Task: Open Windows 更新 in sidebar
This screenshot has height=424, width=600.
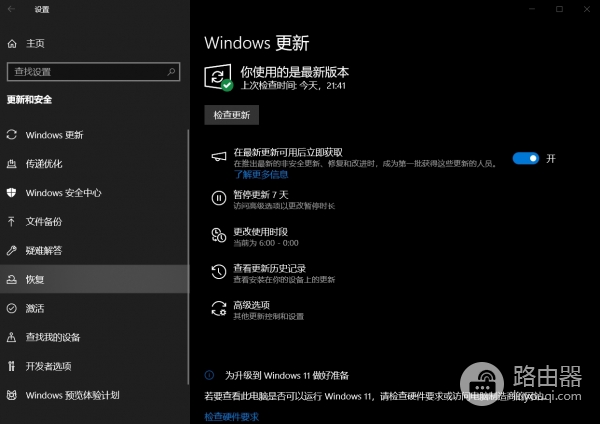Action: (54, 135)
